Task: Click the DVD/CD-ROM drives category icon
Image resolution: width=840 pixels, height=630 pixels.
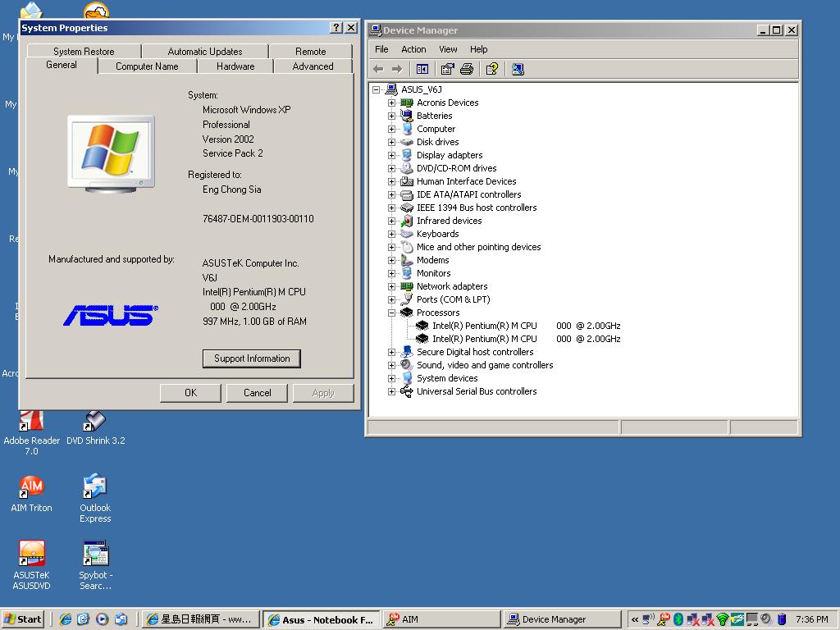Action: pyautogui.click(x=407, y=167)
